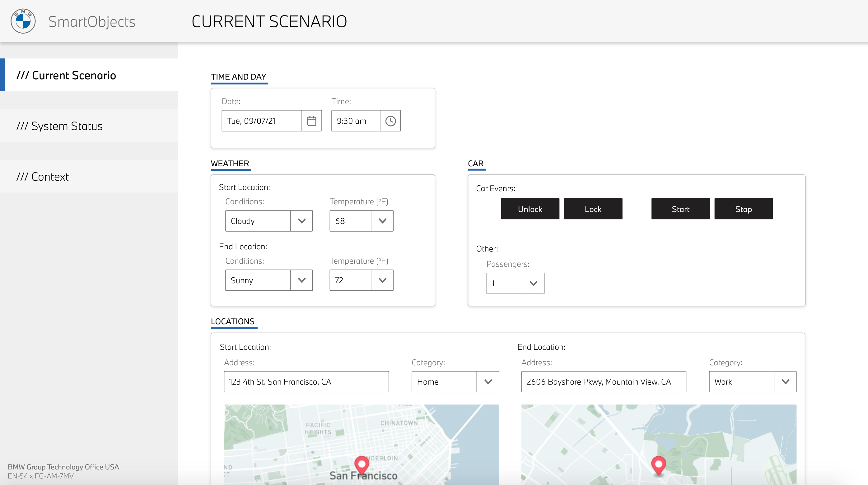Expand the start temperature 68 dropdown
Image resolution: width=868 pixels, height=485 pixels.
pyautogui.click(x=382, y=221)
